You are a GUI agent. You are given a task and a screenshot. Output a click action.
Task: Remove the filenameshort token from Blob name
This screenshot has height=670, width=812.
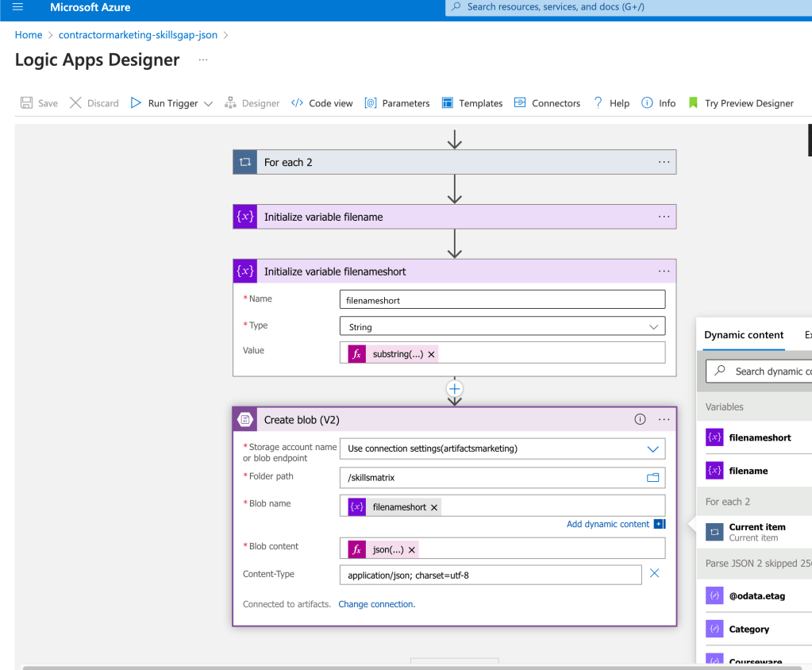pyautogui.click(x=434, y=508)
